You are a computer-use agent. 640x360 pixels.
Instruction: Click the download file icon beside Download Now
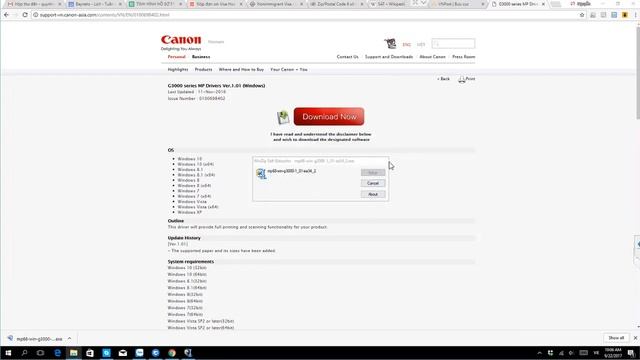[x=283, y=118]
